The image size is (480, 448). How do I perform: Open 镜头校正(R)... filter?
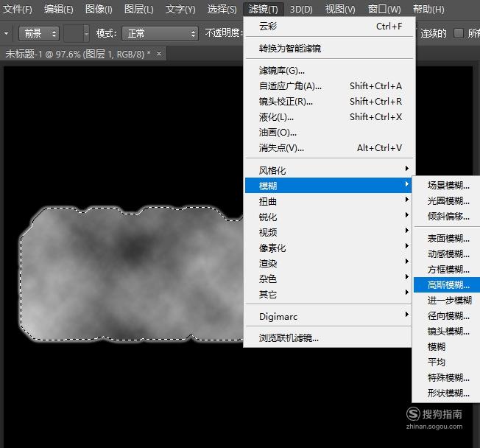click(x=329, y=101)
